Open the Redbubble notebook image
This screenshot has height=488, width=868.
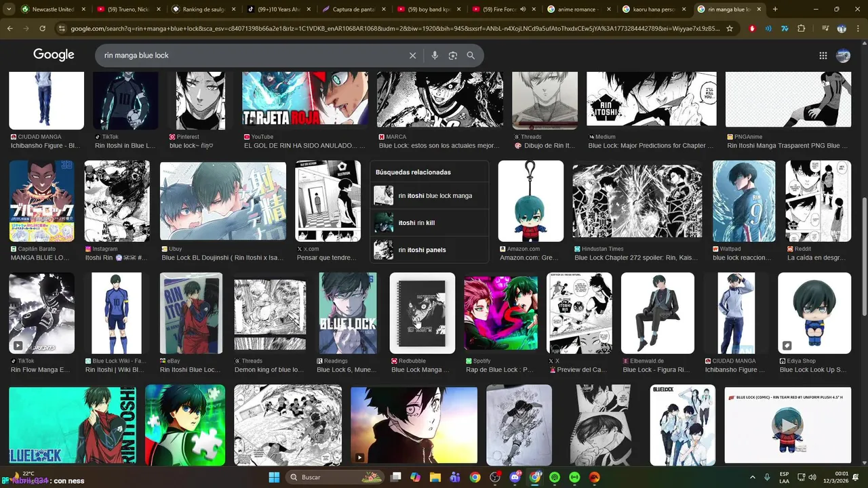point(422,313)
